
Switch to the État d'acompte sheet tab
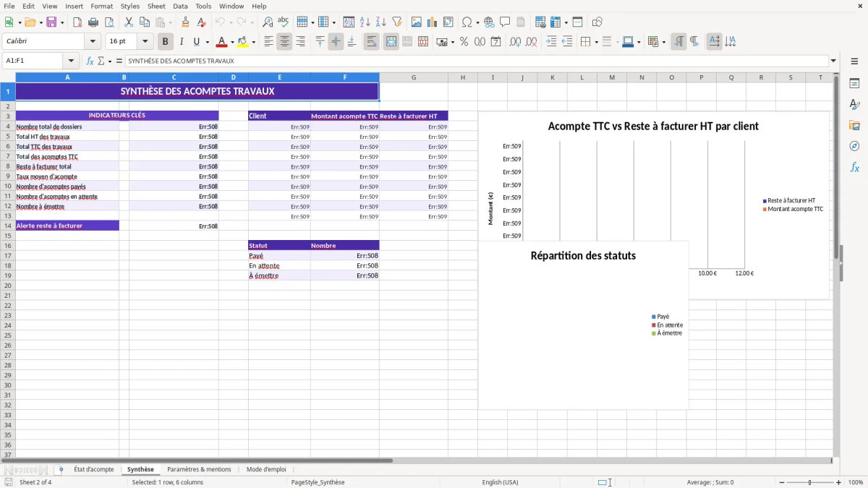tap(94, 469)
